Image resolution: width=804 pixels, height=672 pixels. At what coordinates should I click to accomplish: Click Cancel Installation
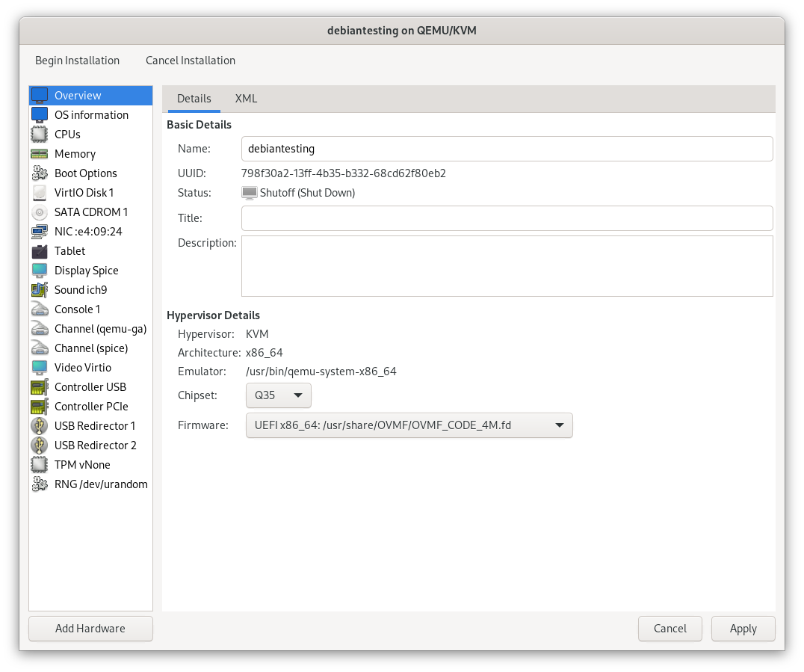coord(191,61)
